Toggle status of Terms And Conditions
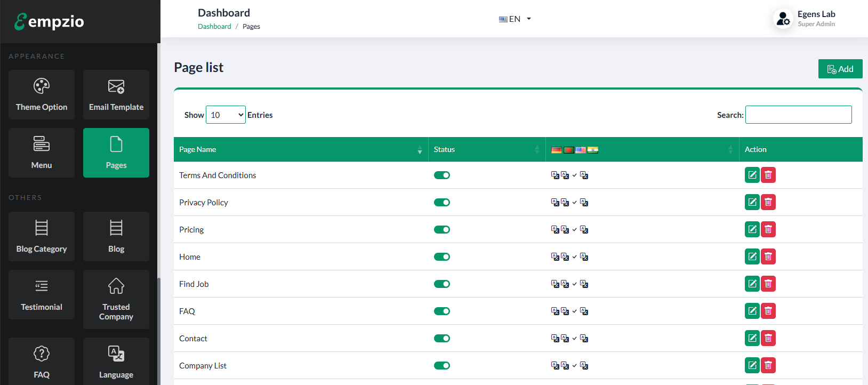The image size is (868, 385). tap(441, 175)
